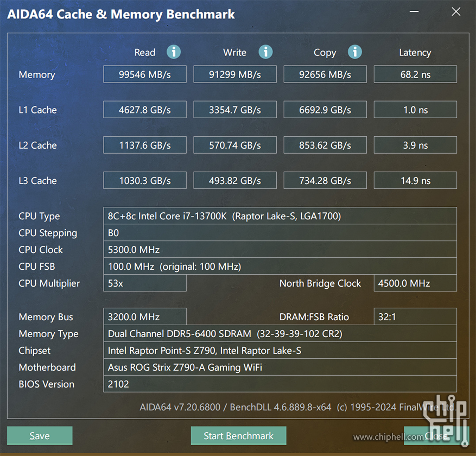Select L1 Cache write 3354.7 GB/s
Viewport: 476px width, 456px height.
click(x=235, y=110)
